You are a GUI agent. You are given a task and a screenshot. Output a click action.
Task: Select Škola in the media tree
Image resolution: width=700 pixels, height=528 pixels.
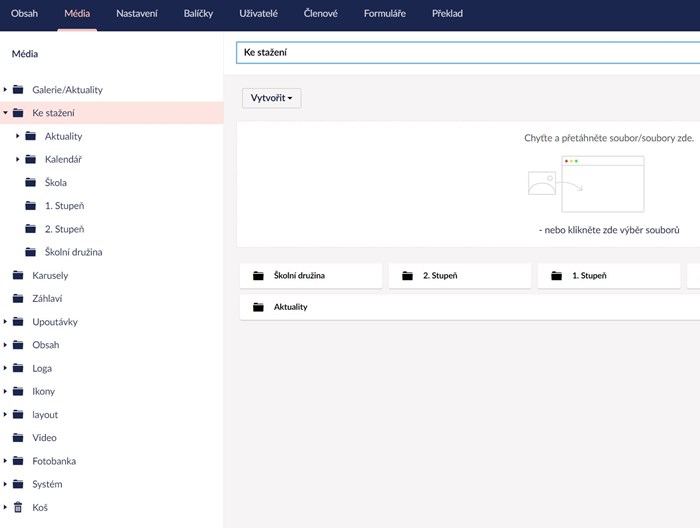pos(56,183)
